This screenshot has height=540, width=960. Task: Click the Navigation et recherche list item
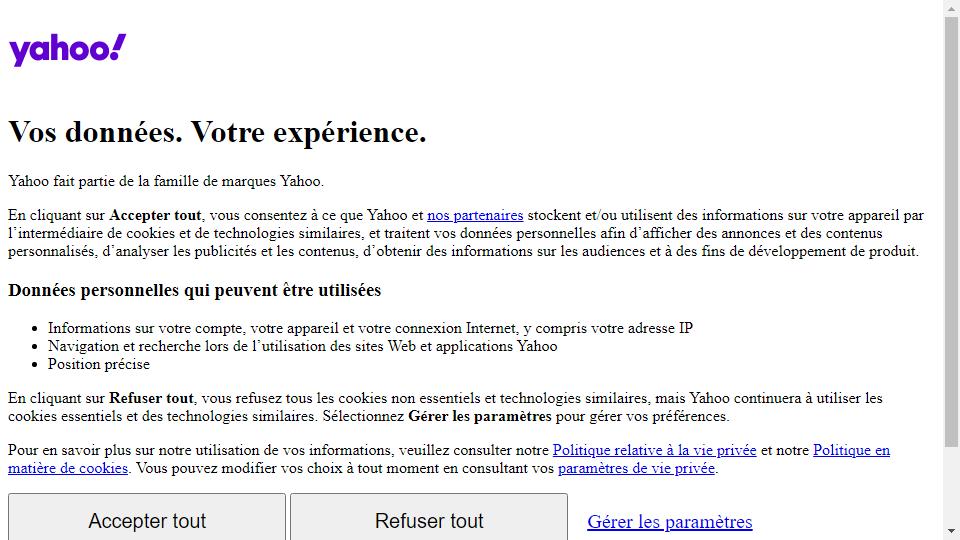[x=302, y=347]
